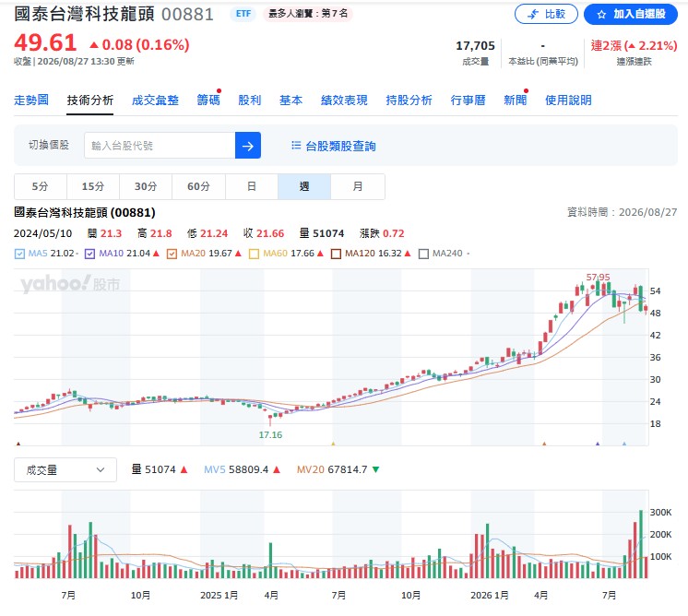
Task: Select the 30分 chart interval
Action: [x=146, y=186]
